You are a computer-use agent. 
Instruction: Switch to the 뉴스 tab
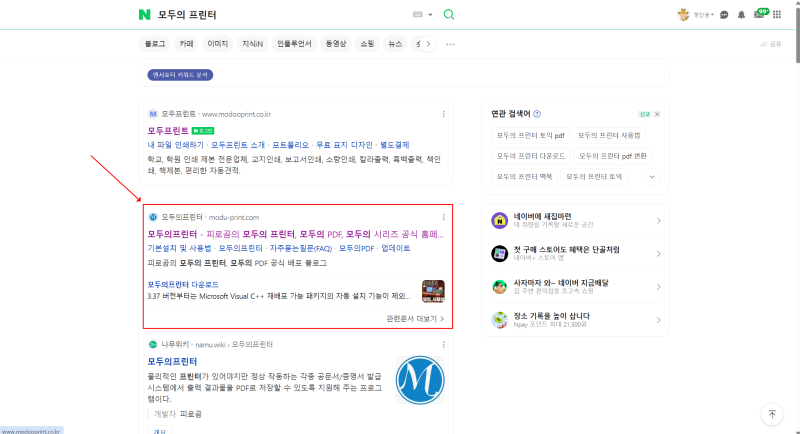tap(395, 44)
